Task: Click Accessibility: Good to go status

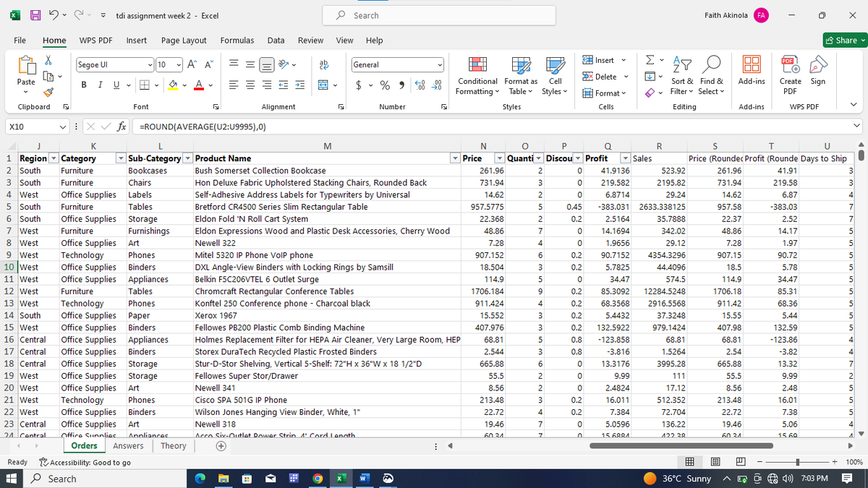Action: point(85,463)
